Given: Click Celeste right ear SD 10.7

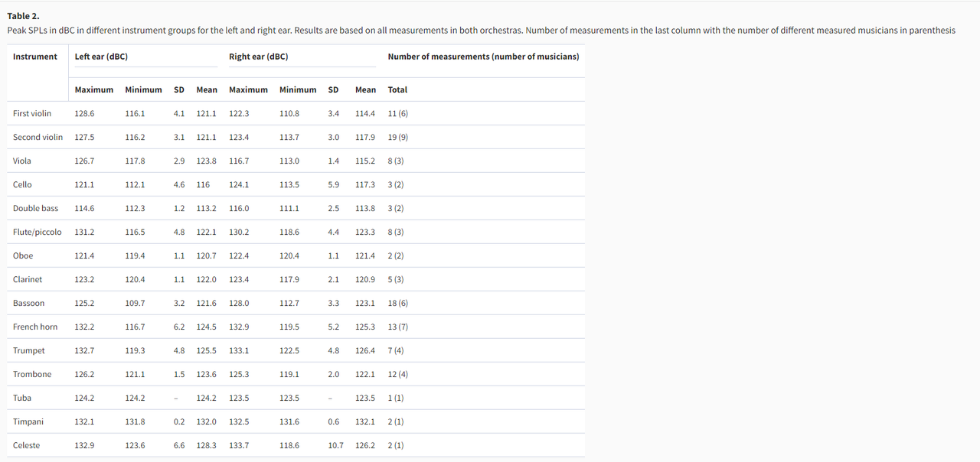Looking at the screenshot, I should [x=336, y=445].
